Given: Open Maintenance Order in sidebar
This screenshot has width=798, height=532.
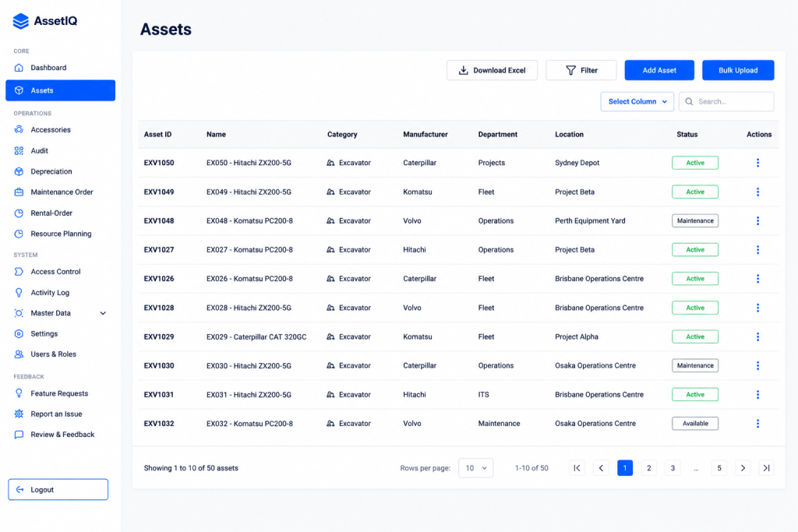Looking at the screenshot, I should pyautogui.click(x=60, y=192).
